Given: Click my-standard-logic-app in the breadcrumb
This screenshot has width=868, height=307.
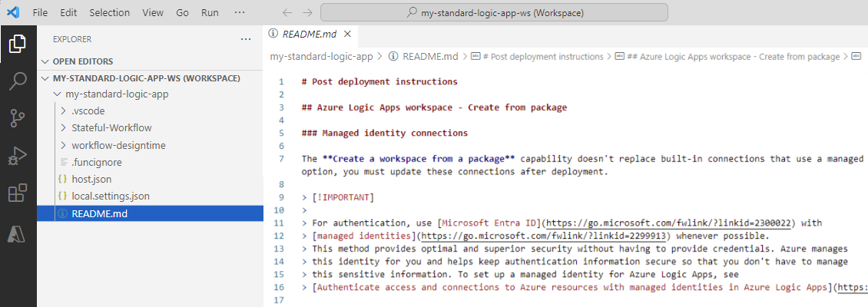Looking at the screenshot, I should point(322,57).
